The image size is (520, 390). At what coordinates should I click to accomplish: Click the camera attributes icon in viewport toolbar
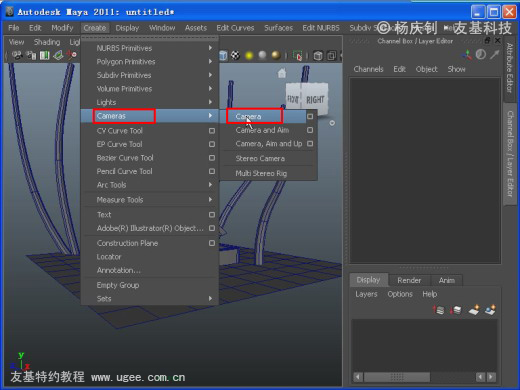(32, 55)
